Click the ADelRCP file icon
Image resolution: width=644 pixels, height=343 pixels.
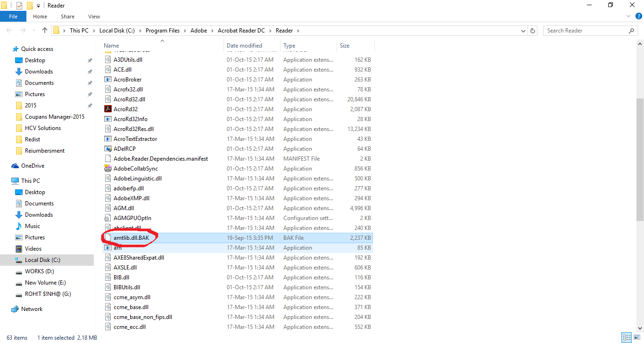click(x=108, y=149)
